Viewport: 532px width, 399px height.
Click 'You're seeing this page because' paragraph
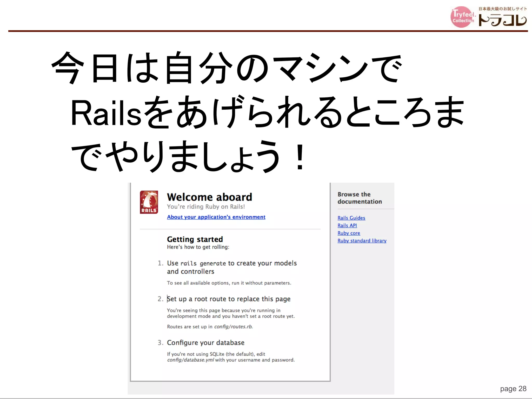click(231, 313)
